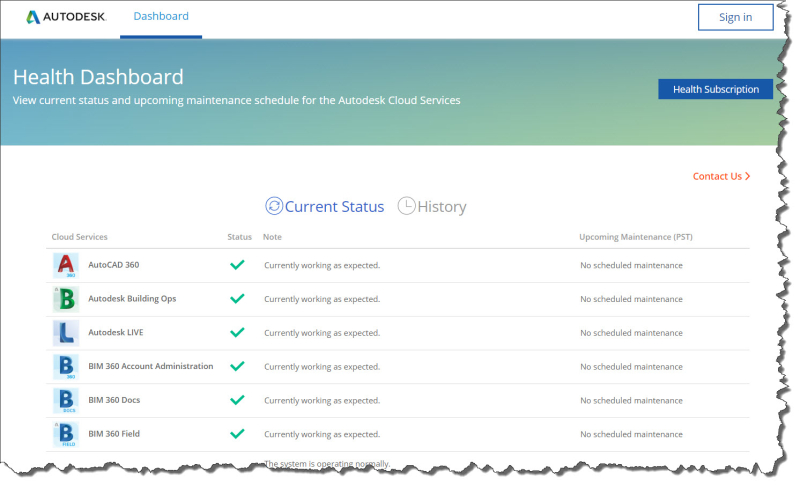Click the Upcoming Maintenance (PST) header
Viewport: 800px width, 486px height.
636,237
